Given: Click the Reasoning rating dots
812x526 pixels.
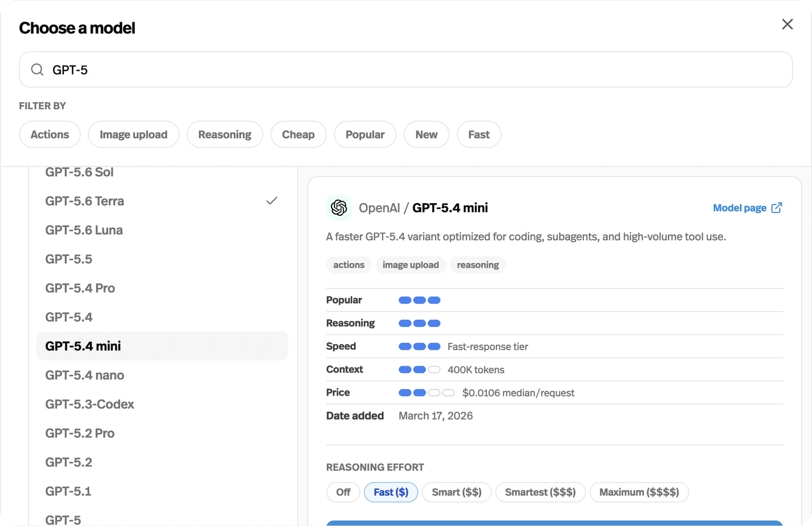Looking at the screenshot, I should tap(419, 323).
